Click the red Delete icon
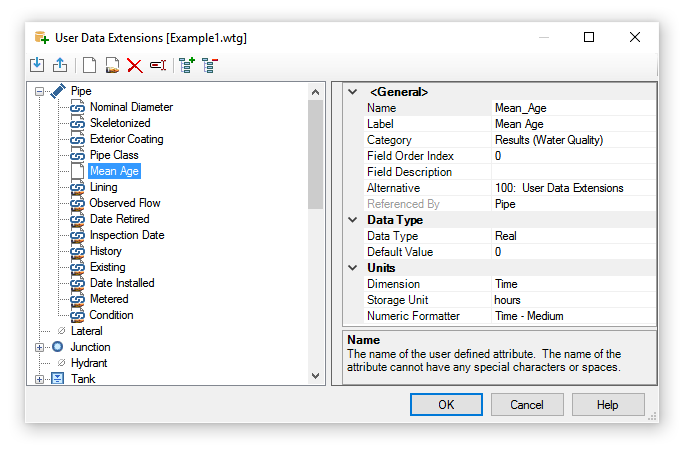The width and height of the screenshot is (682, 457). pos(134,65)
